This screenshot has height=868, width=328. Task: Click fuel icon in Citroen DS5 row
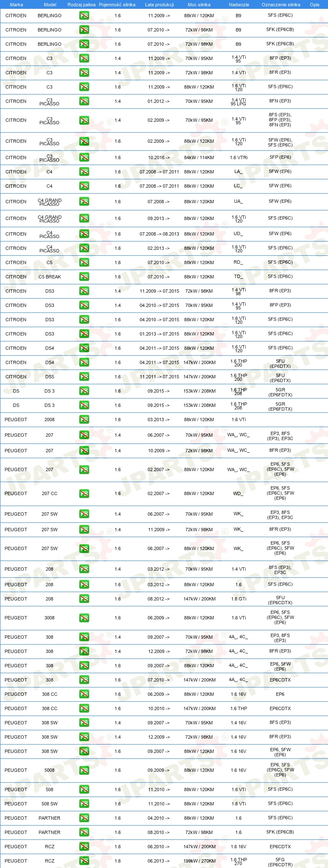pyautogui.click(x=84, y=377)
